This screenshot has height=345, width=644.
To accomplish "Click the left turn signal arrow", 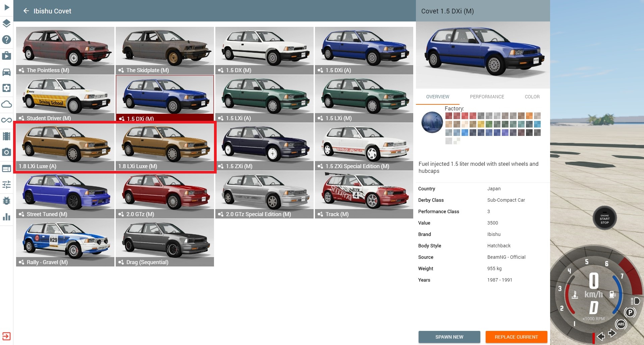I will click(601, 336).
